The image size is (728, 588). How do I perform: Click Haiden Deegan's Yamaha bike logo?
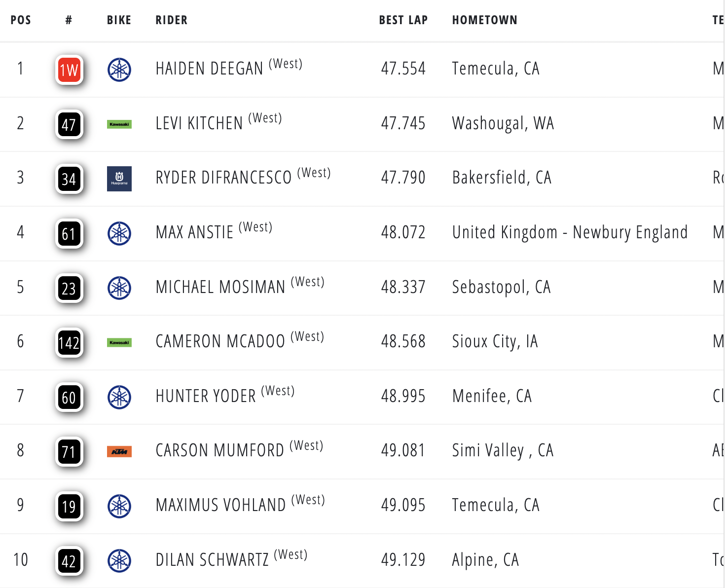tap(119, 70)
